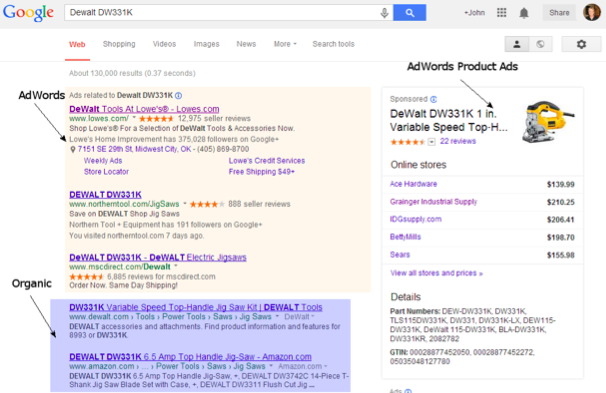Click the Sears price $155.98
This screenshot has height=393, width=606.
pyautogui.click(x=560, y=255)
